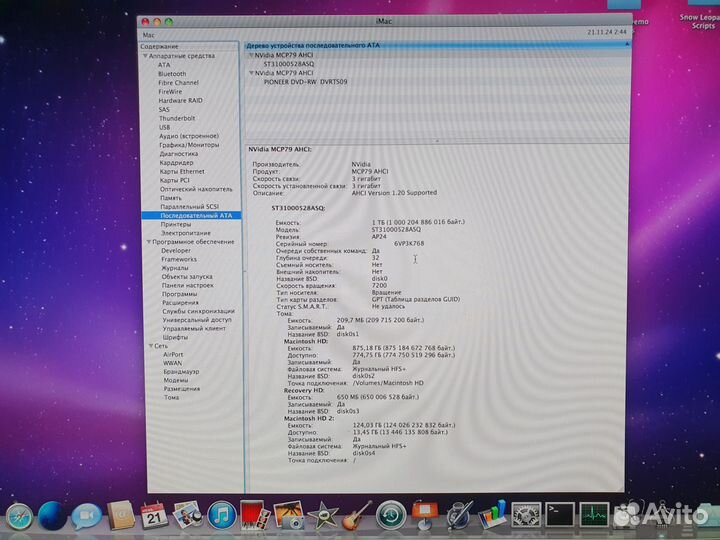This screenshot has width=720, height=540.
Task: Select PIONEER DVD-RW DVRTS09 in device tree
Action: click(x=305, y=82)
